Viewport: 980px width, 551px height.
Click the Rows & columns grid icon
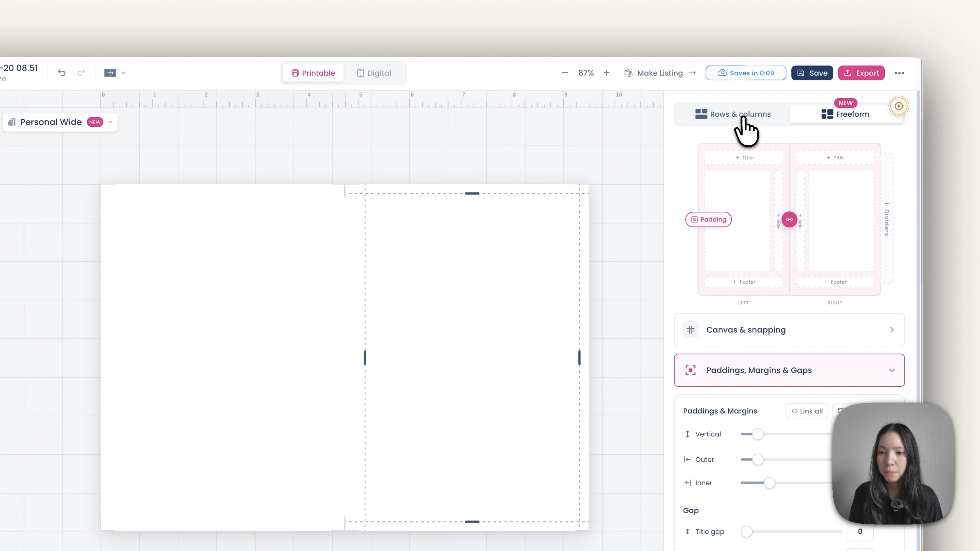coord(701,114)
